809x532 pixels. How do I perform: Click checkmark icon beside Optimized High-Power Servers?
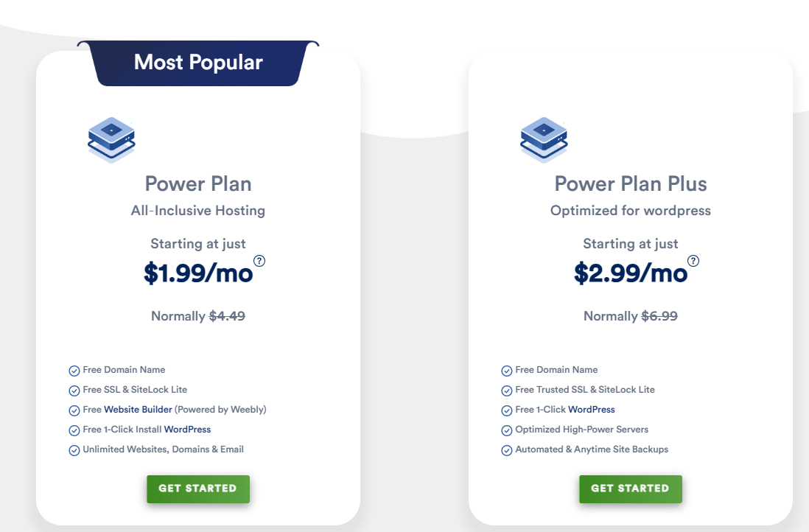pyautogui.click(x=507, y=430)
